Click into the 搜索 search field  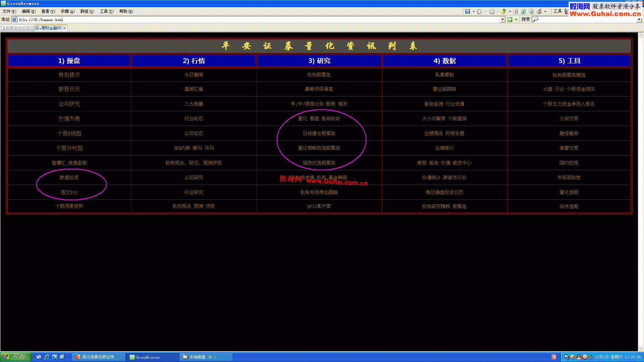587,19
